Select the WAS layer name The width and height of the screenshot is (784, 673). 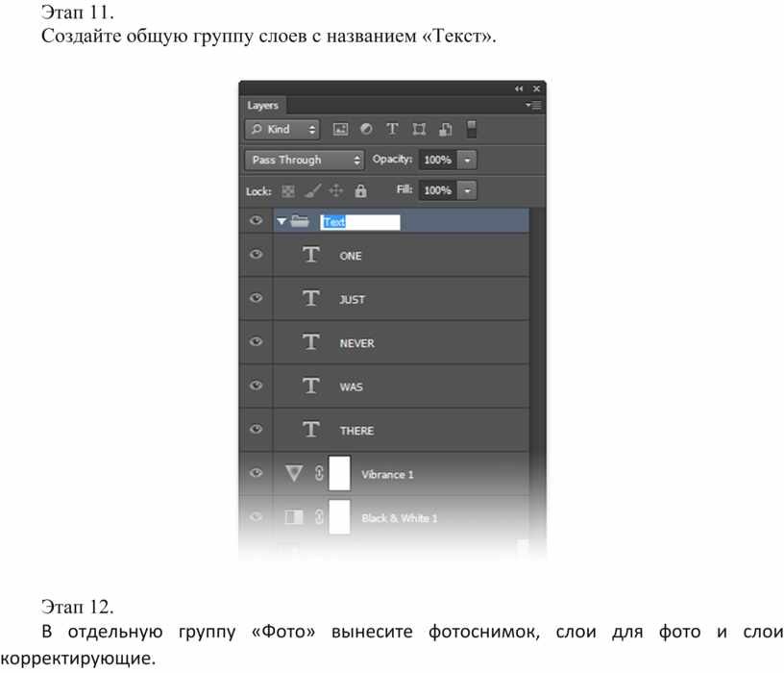352,387
